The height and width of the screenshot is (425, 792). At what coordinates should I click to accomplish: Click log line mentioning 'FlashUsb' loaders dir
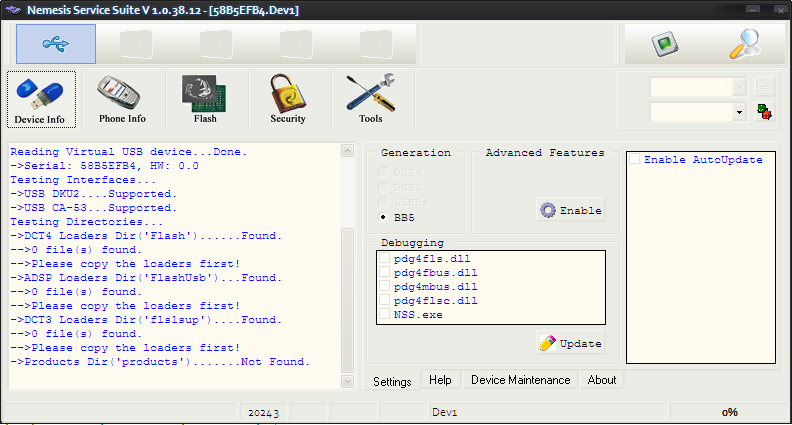pyautogui.click(x=146, y=277)
